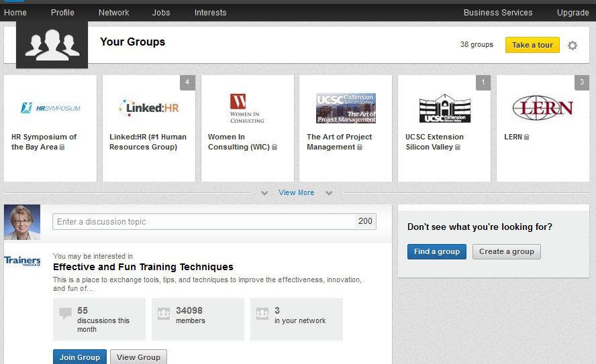Click the 200 character counter
This screenshot has height=364, width=596.
coord(365,221)
